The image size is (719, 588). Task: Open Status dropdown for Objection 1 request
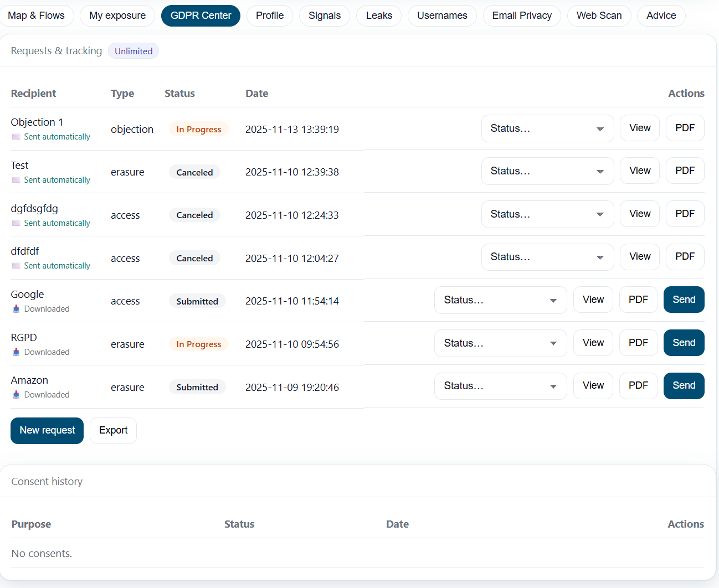pos(547,128)
